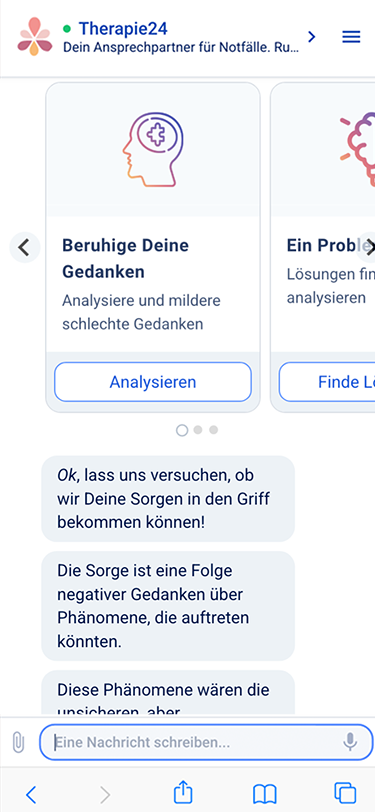The image size is (375, 812).
Task: Click the head with puzzle piece illustration
Action: tap(153, 150)
